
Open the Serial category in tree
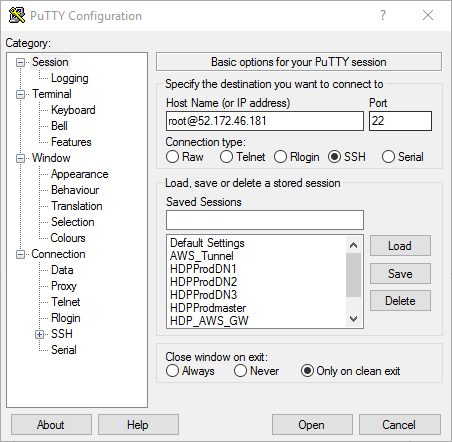pyautogui.click(x=64, y=350)
